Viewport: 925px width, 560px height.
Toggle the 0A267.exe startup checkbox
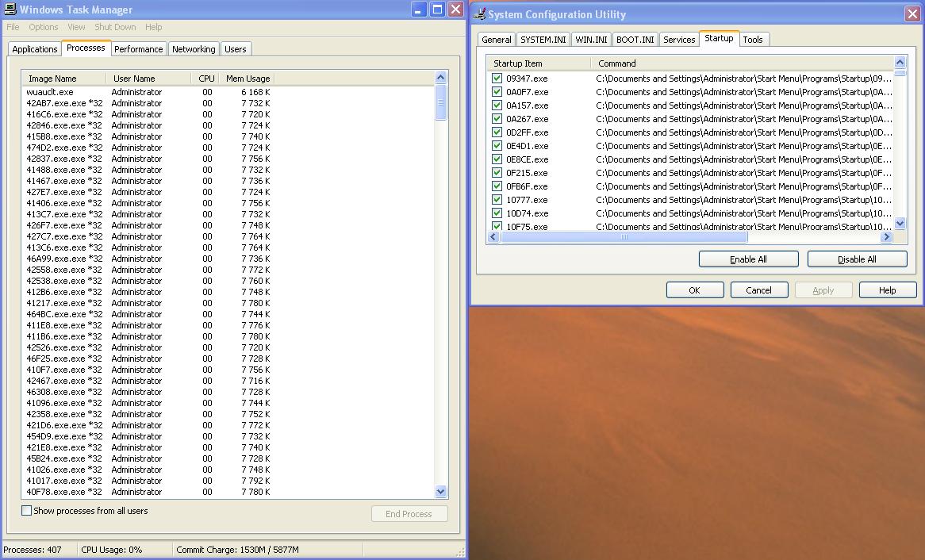point(497,119)
